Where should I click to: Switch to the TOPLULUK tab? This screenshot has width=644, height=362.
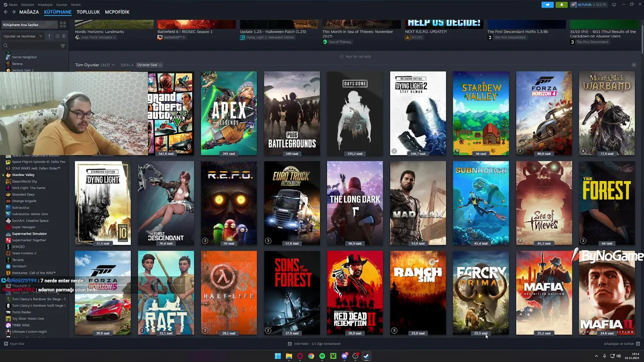(x=88, y=12)
